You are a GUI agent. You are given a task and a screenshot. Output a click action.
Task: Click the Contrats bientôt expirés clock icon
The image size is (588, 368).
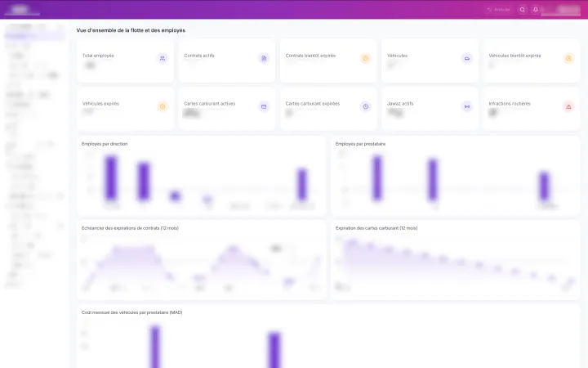(x=366, y=59)
